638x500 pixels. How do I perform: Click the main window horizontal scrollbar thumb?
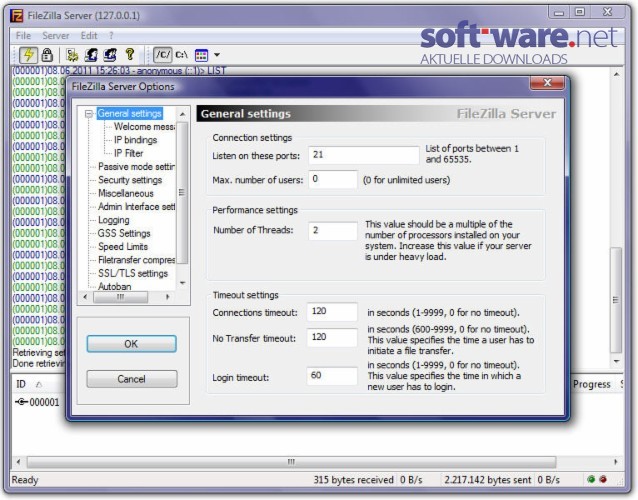click(x=291, y=462)
